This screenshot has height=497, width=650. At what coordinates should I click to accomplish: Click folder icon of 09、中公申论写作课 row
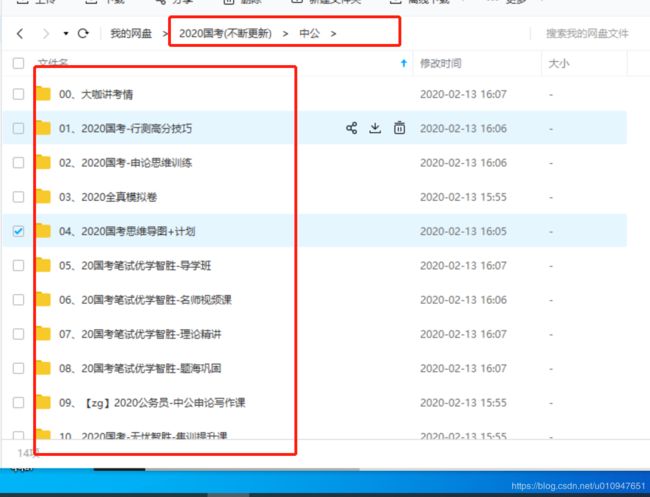(x=43, y=402)
